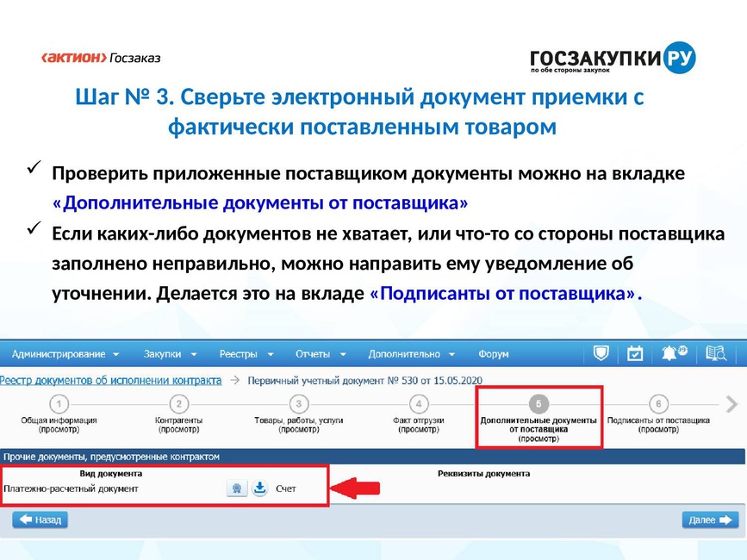
Task: Click the Платежно-расчетный документ row text
Action: tap(71, 488)
